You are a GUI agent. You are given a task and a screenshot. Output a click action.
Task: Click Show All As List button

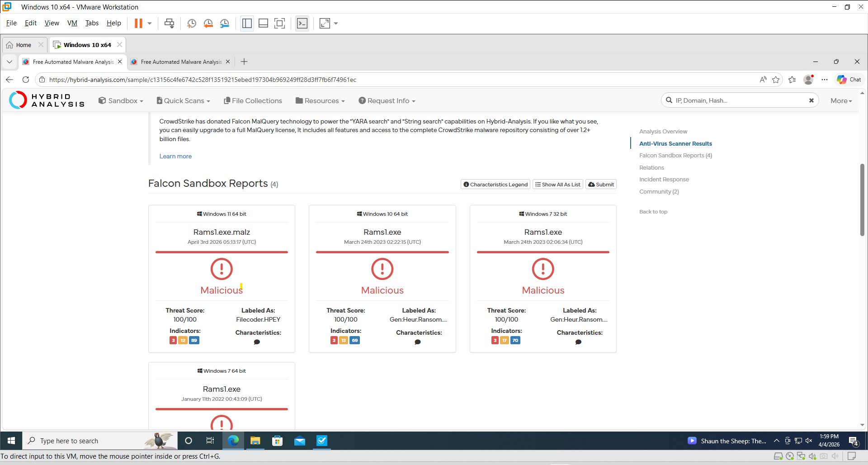558,184
